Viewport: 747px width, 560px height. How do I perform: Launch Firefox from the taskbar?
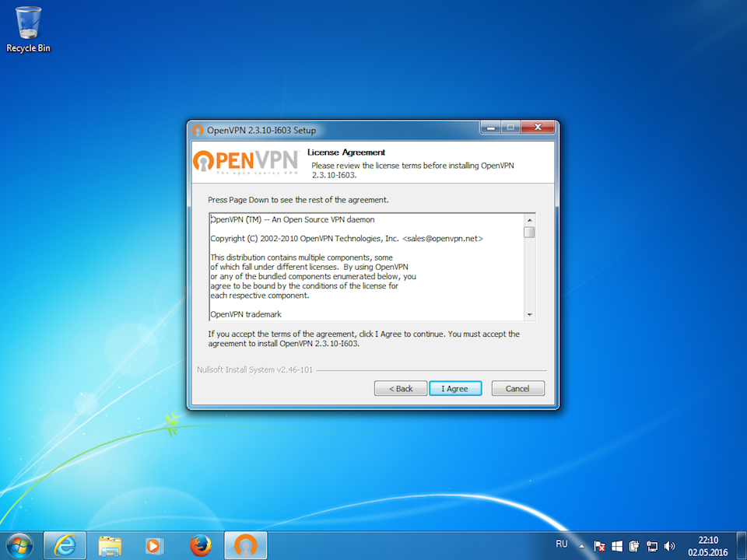point(200,545)
